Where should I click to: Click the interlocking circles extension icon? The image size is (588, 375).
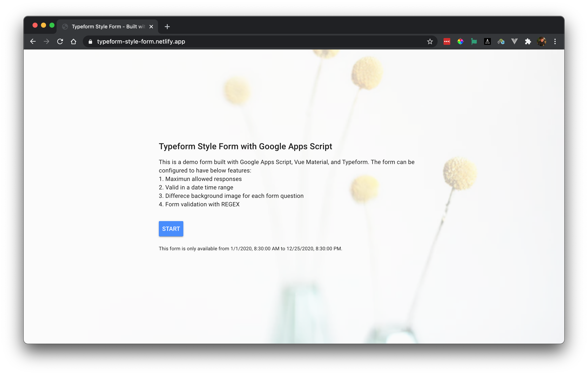(501, 42)
